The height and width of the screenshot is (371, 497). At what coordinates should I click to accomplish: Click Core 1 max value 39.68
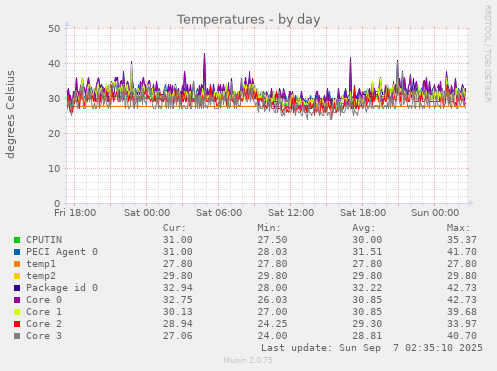click(462, 312)
